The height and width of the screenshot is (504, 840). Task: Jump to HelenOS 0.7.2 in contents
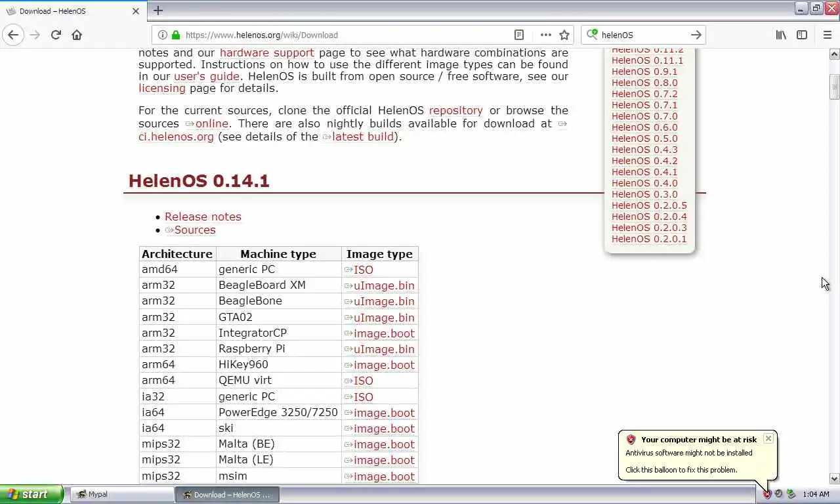(644, 94)
